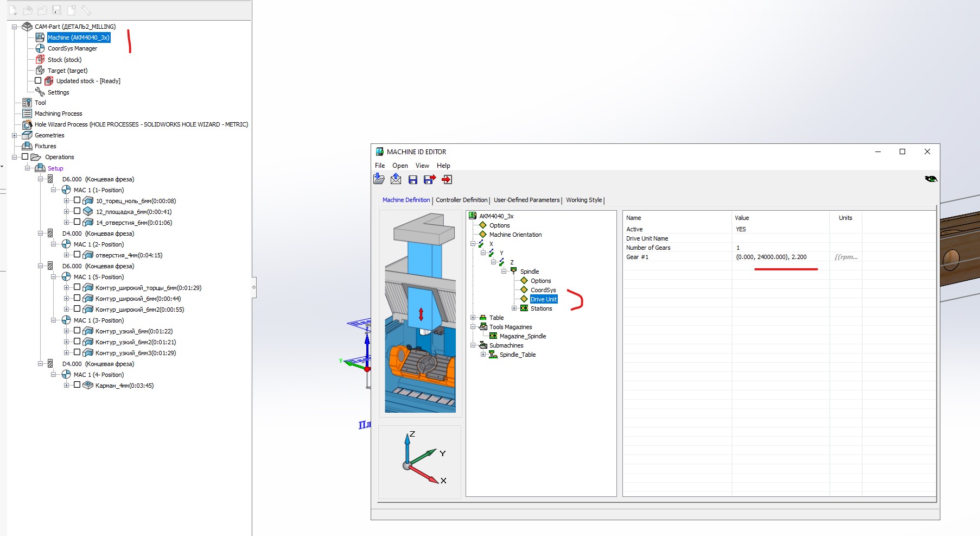
Task: Click the Active value YES cell
Action: click(x=781, y=229)
